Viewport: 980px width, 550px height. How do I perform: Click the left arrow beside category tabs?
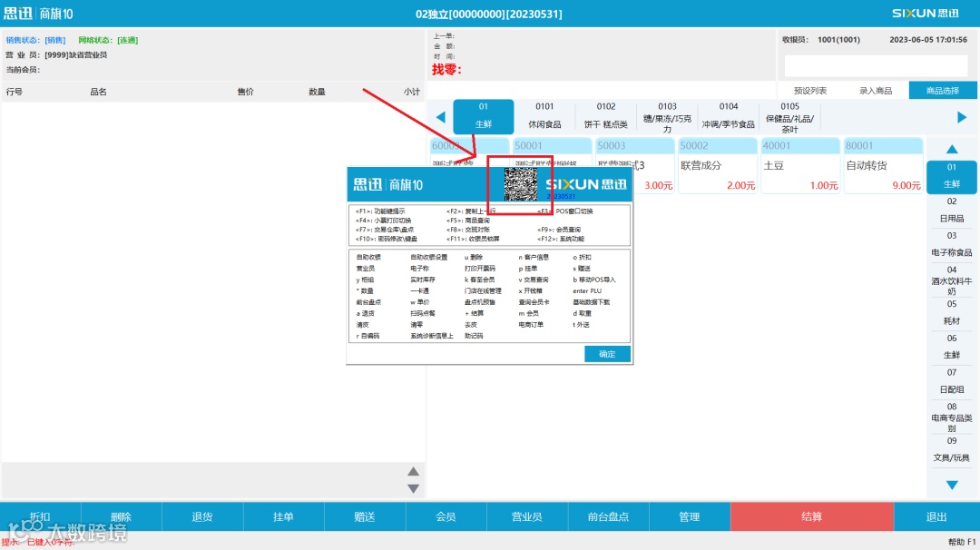point(441,117)
